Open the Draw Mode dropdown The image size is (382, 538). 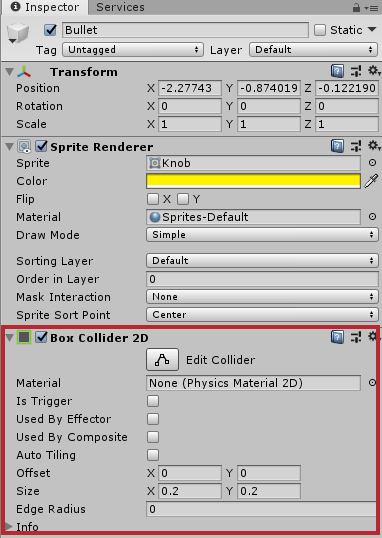click(x=262, y=235)
